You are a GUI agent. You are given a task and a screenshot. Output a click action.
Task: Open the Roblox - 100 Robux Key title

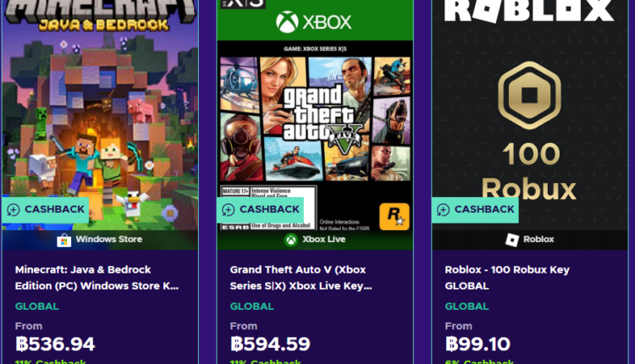[519, 278]
